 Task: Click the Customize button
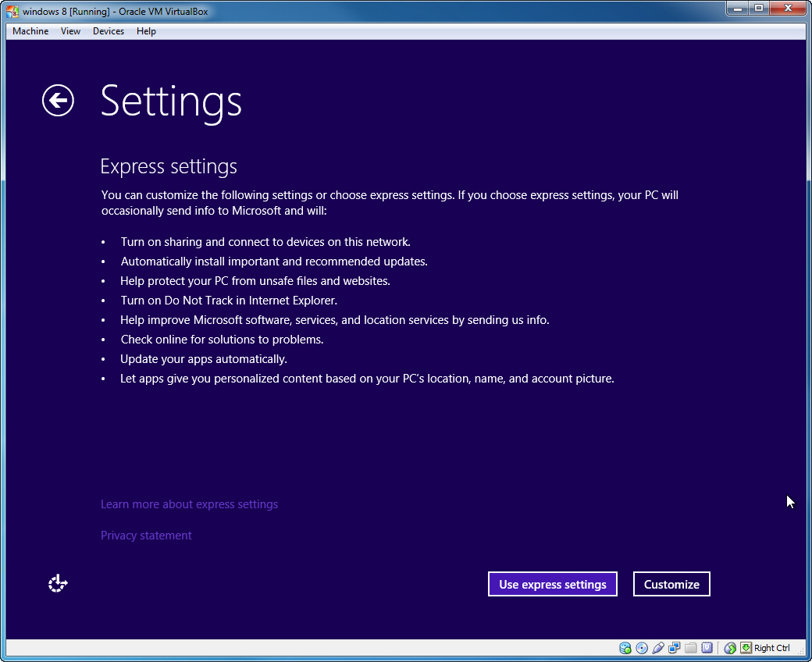point(671,583)
